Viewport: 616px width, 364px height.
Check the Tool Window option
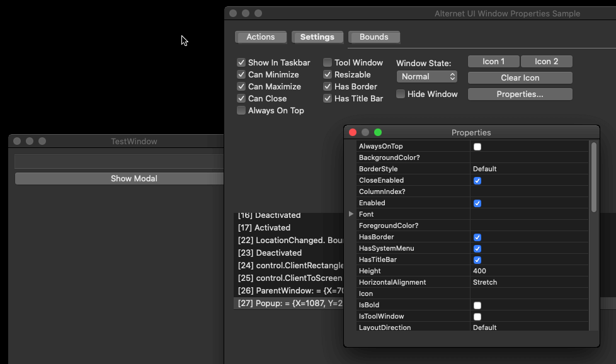coord(327,62)
